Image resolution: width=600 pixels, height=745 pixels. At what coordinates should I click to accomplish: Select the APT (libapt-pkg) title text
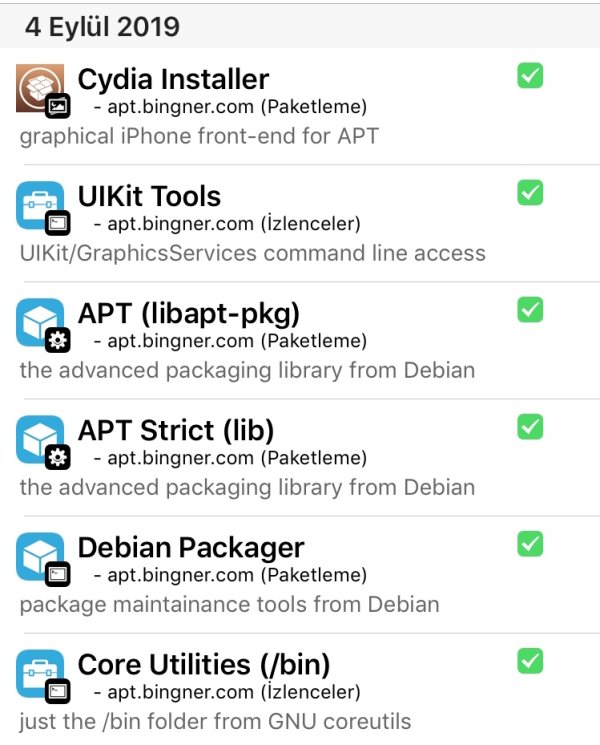tap(188, 313)
